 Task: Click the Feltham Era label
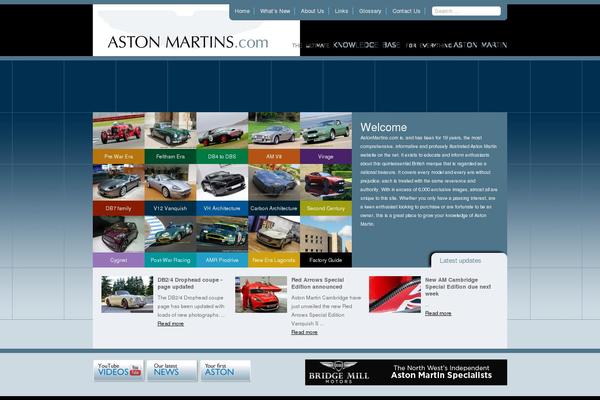pos(170,157)
